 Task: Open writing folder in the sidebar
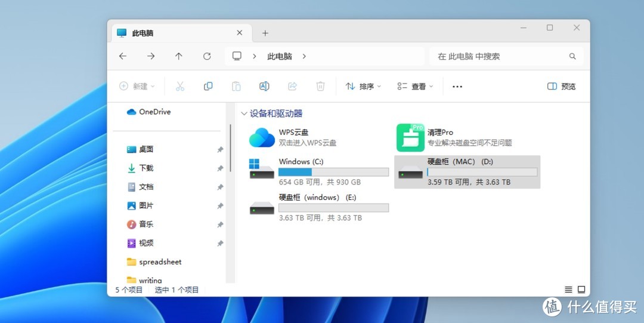pyautogui.click(x=144, y=280)
